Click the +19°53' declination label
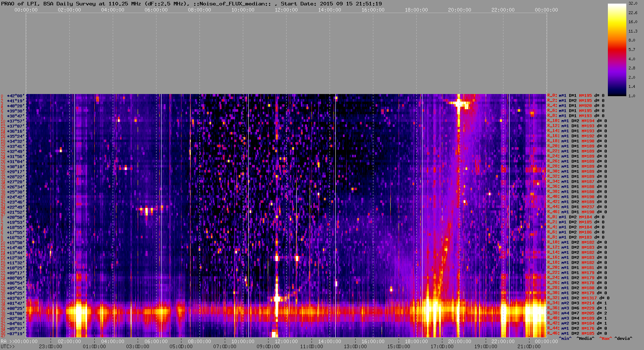Image resolution: width=644 pixels, height=350 pixels. point(16,222)
